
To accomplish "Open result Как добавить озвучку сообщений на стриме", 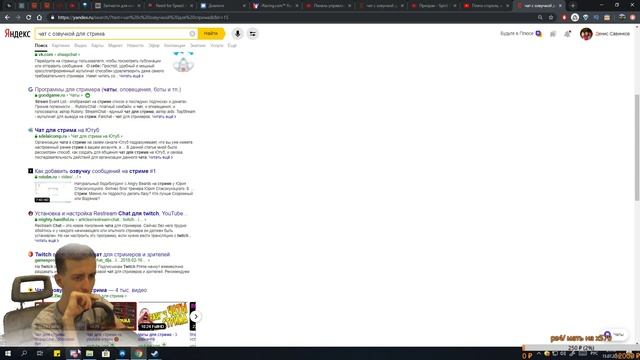I will [x=95, y=171].
